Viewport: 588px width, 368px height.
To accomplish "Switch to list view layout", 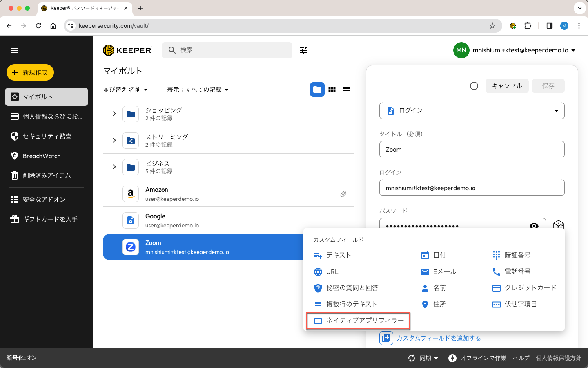I will (347, 90).
